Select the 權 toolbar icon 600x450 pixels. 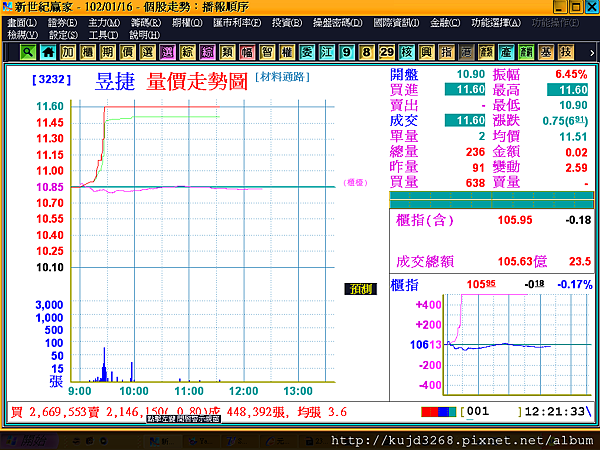click(287, 52)
